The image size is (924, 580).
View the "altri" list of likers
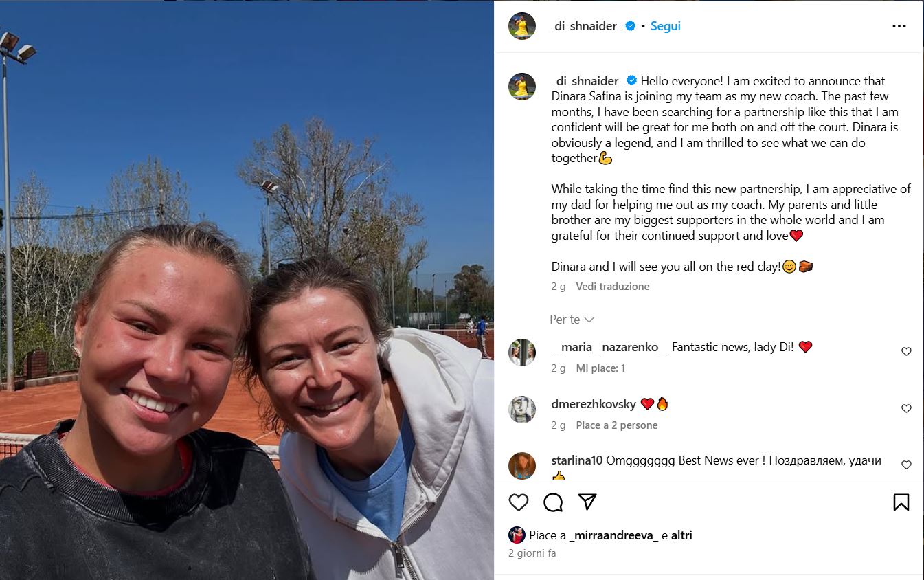click(681, 535)
